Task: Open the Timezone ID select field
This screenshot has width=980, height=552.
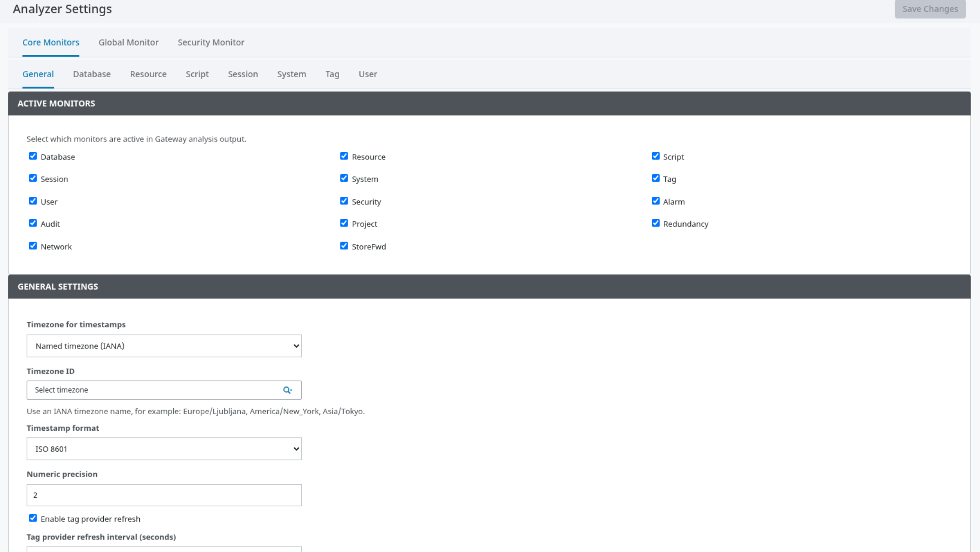Action: click(x=164, y=390)
